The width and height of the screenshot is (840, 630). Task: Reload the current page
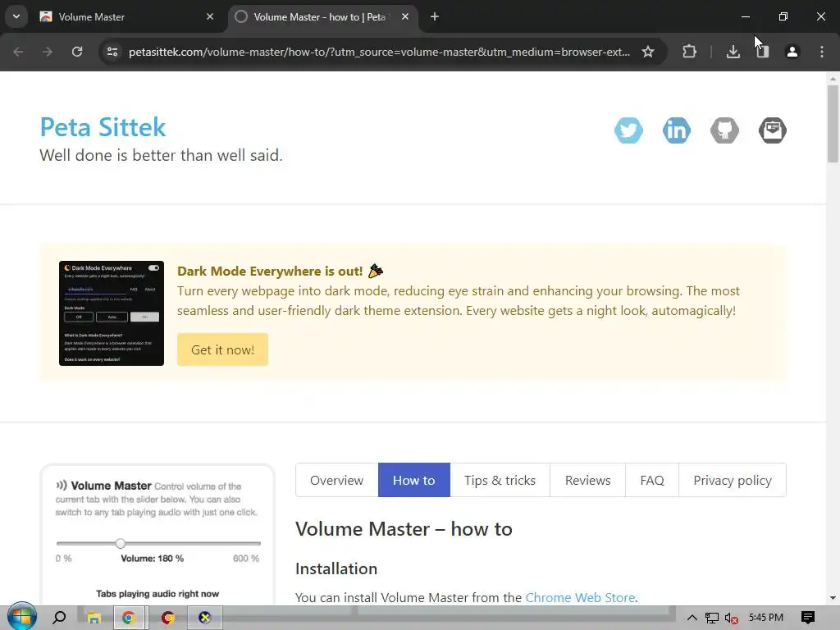point(77,52)
